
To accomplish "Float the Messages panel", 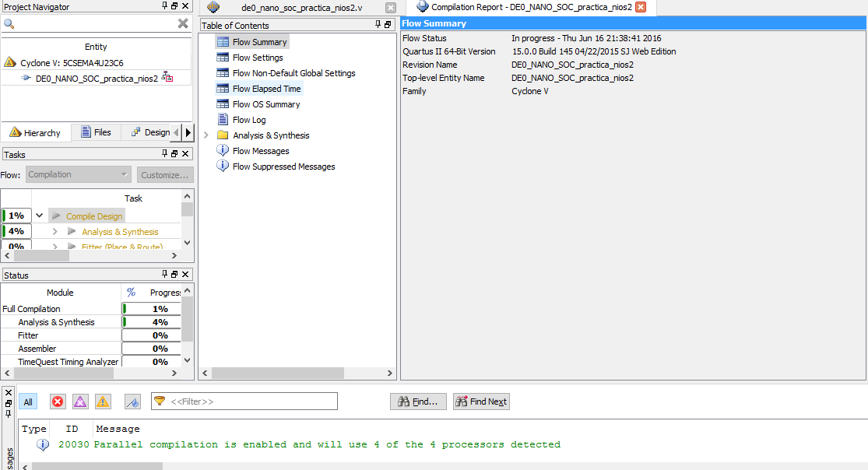I will point(9,403).
